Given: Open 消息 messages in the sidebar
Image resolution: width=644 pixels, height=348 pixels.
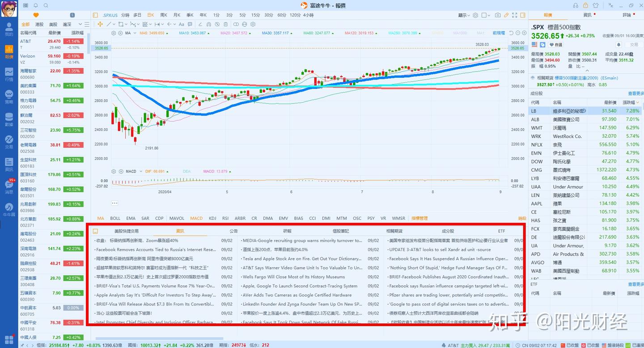Looking at the screenshot, I should (x=9, y=187).
